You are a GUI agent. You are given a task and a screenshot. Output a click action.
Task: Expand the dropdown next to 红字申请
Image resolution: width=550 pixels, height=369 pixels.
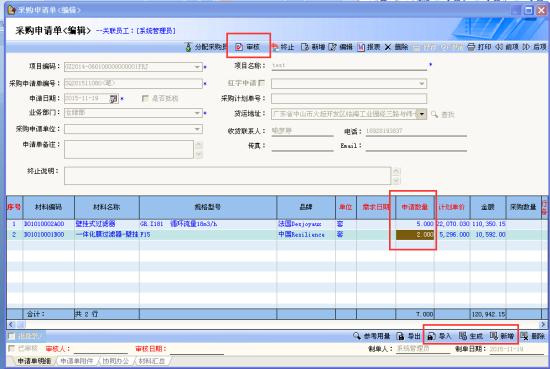(x=421, y=84)
